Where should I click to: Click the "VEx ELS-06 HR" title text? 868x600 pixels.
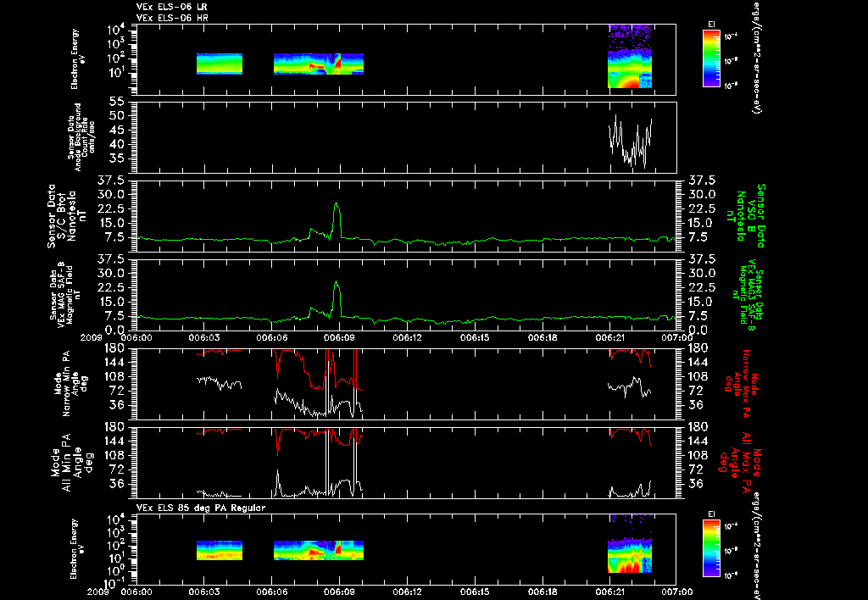click(x=171, y=19)
